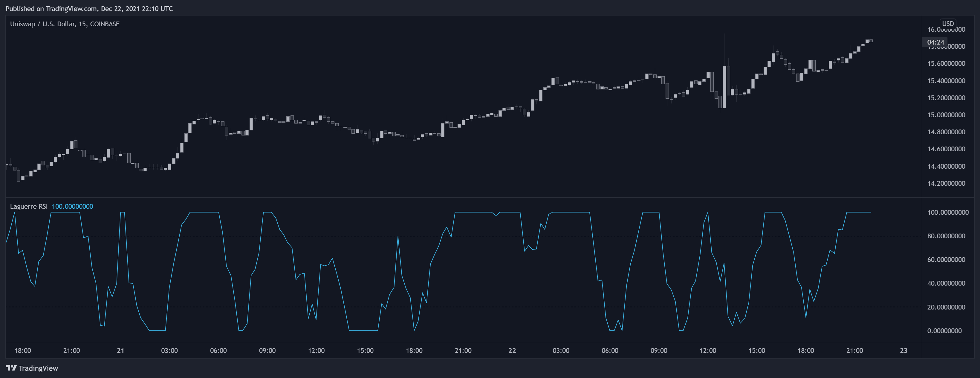
Task: Select the Laguerre RSI indicator label
Action: click(x=28, y=206)
